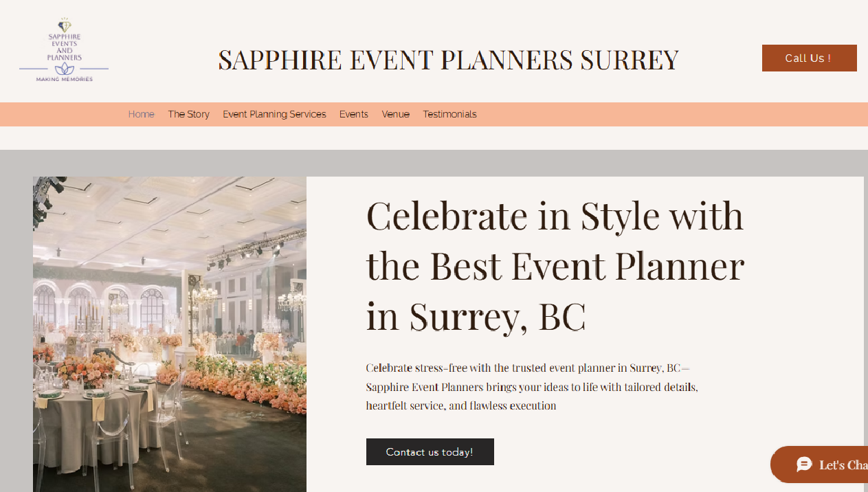This screenshot has width=868, height=492.
Task: Open the 'Let's Chat' widget label
Action: [842, 465]
